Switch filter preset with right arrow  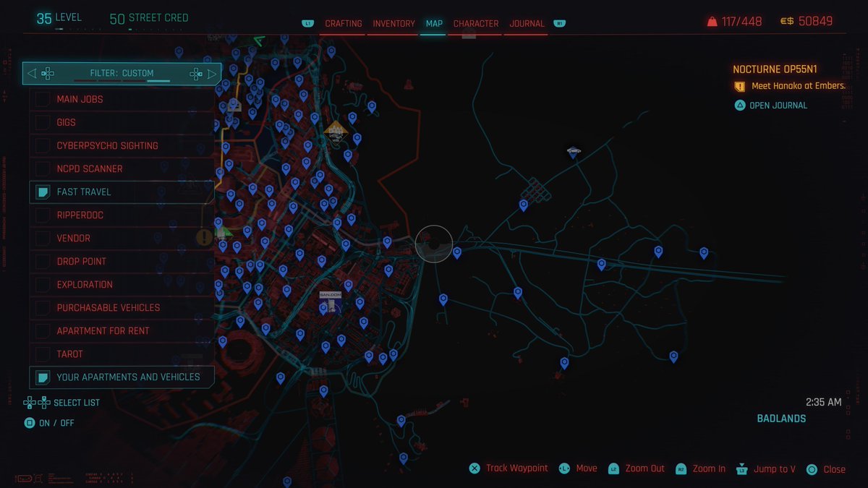(x=212, y=73)
